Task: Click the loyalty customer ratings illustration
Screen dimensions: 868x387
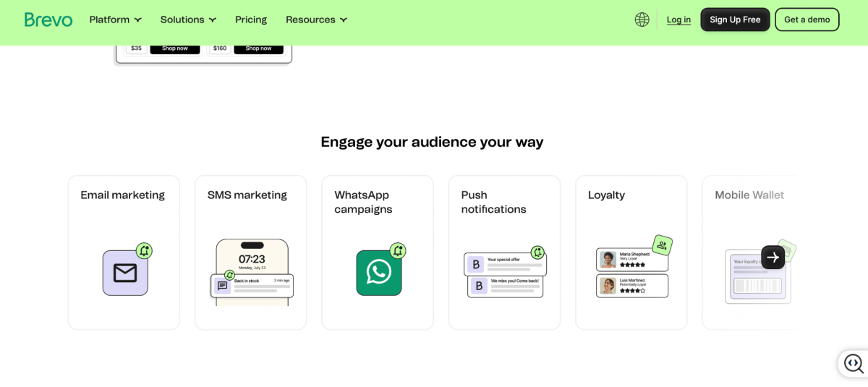Action: 633,268
